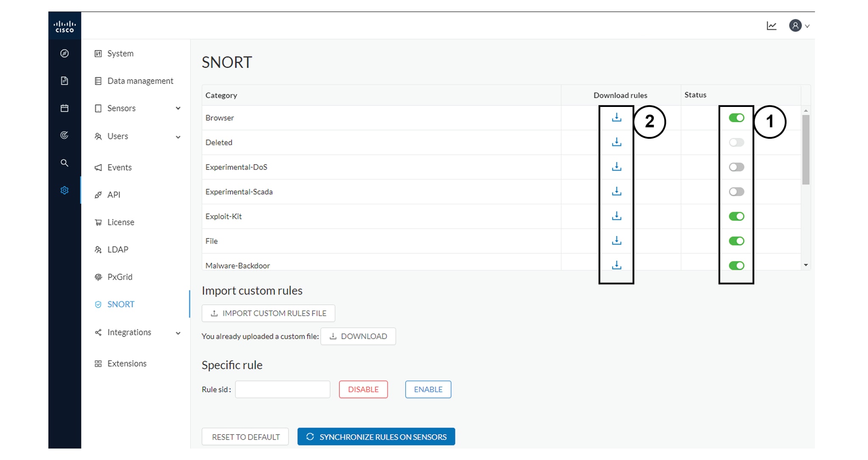The image size is (868, 460).
Task: Toggle the Deleted category status switch
Action: click(x=736, y=143)
